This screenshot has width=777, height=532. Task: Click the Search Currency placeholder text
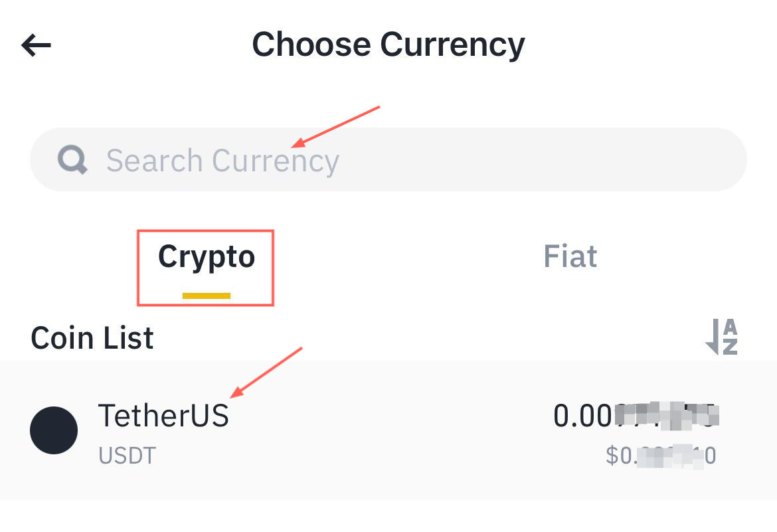coord(222,161)
